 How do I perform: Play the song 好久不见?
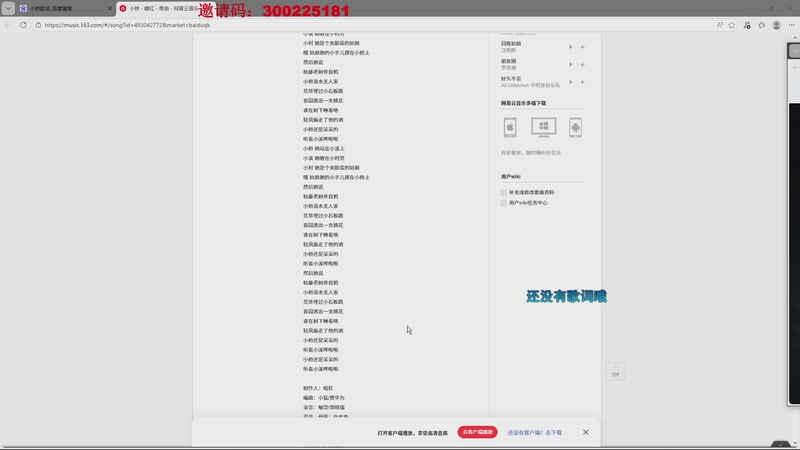570,82
